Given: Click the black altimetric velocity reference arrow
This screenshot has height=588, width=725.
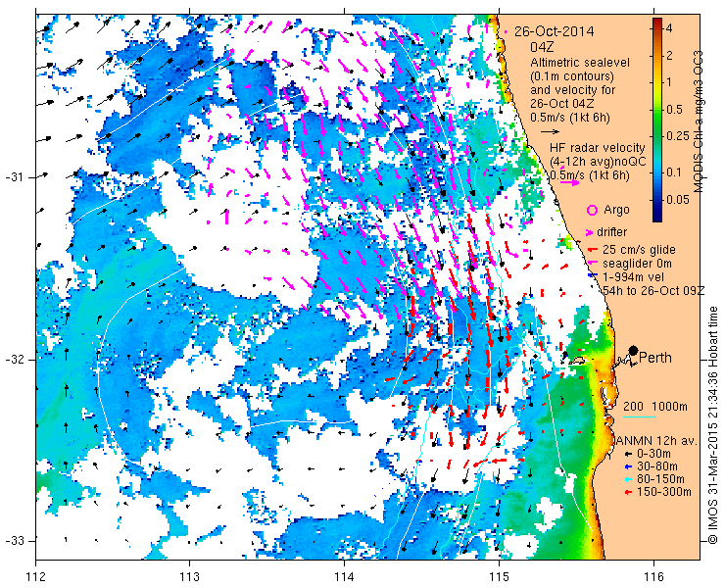Looking at the screenshot, I should click(551, 132).
